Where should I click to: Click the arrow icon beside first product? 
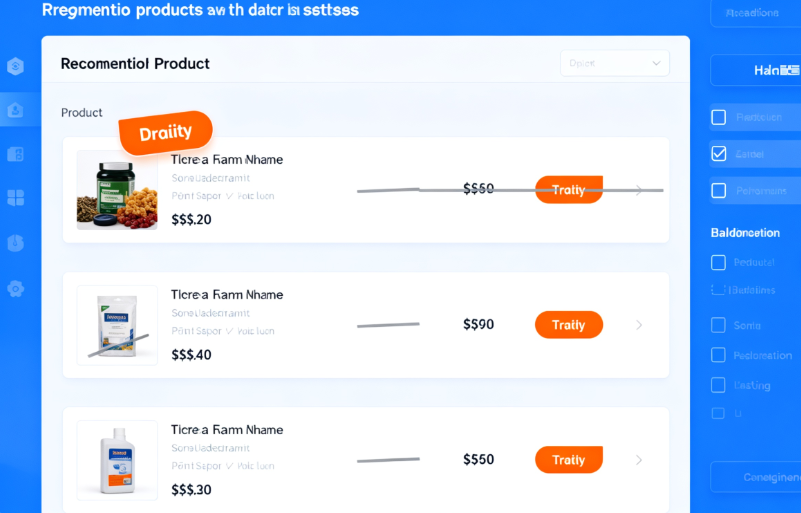click(x=639, y=189)
